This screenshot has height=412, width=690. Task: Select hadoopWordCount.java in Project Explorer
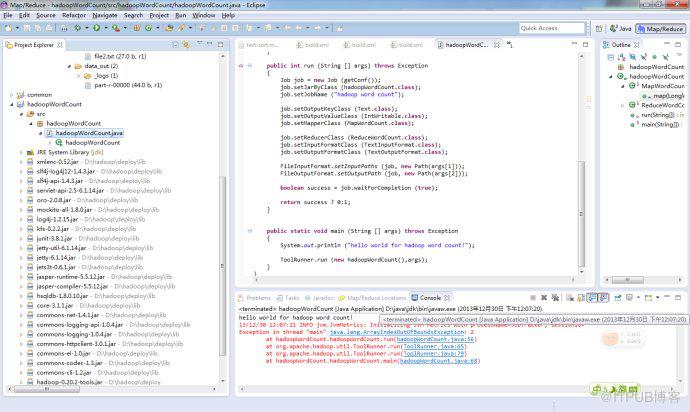(84, 133)
